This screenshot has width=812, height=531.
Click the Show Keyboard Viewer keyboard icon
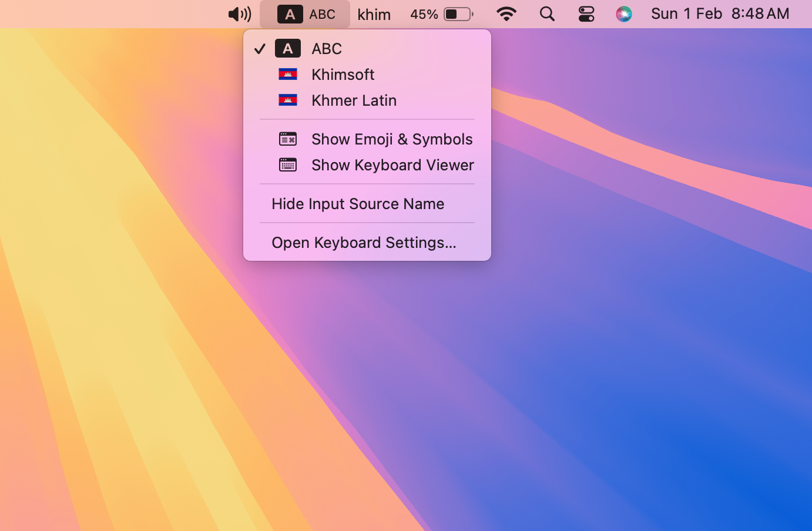[288, 165]
